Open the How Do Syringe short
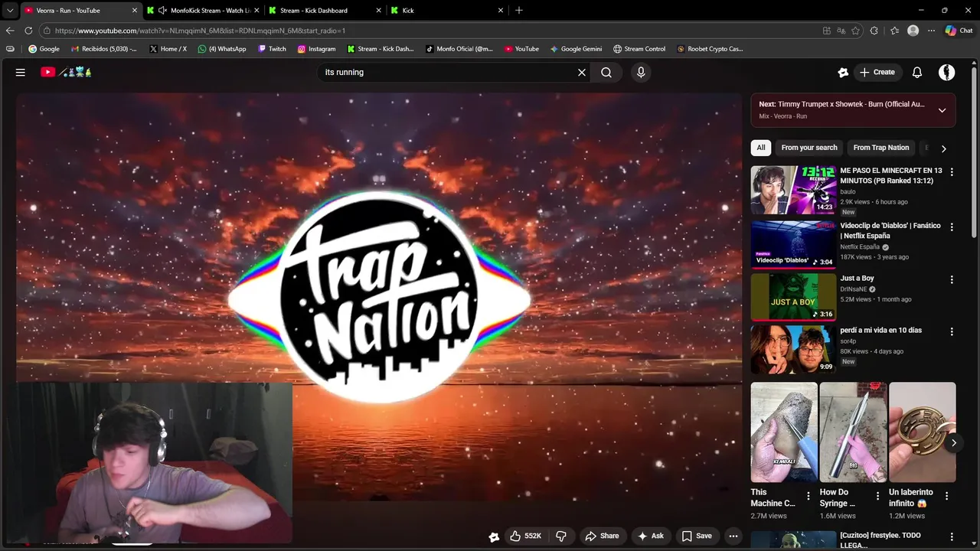 pos(853,432)
